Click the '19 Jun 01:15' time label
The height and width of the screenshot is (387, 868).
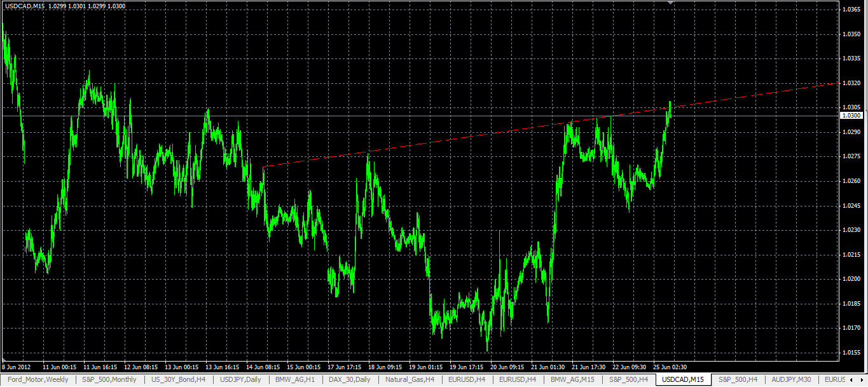(x=426, y=367)
